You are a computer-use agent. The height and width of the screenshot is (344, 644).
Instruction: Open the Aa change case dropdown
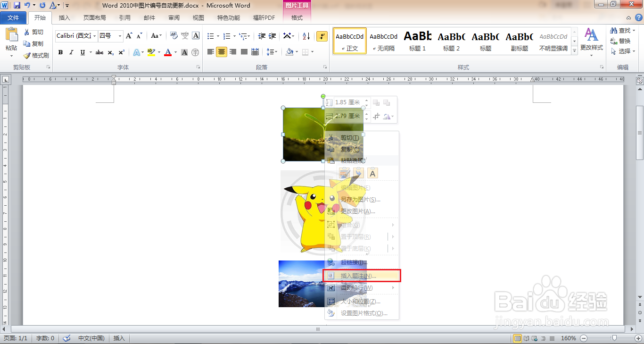[156, 36]
